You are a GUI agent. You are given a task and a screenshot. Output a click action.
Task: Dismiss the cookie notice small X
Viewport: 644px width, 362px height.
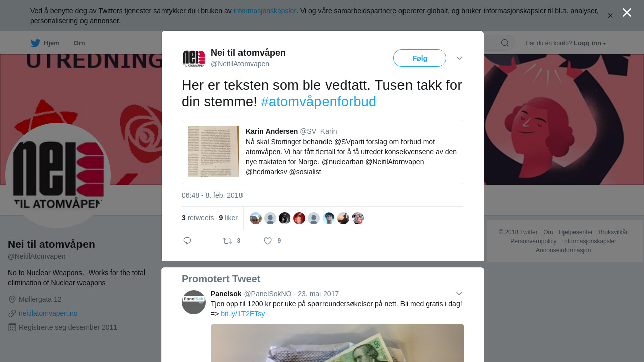click(x=610, y=16)
